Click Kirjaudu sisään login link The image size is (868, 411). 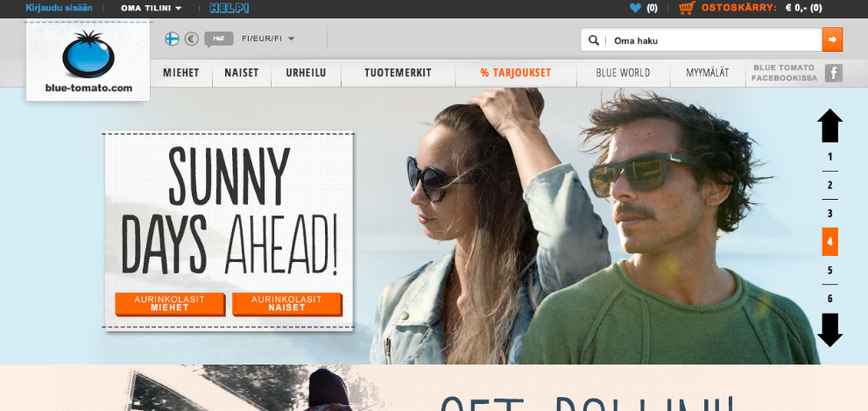(59, 8)
